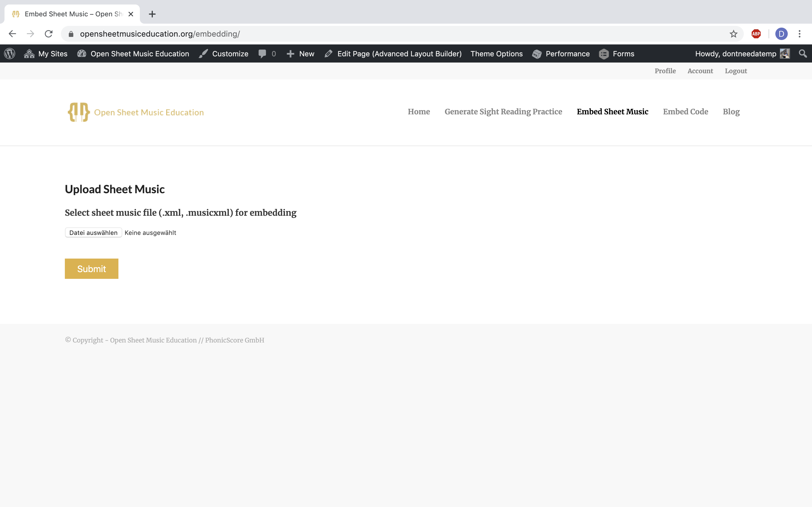Open the Blog nav item
This screenshot has height=507, width=812.
coord(731,112)
